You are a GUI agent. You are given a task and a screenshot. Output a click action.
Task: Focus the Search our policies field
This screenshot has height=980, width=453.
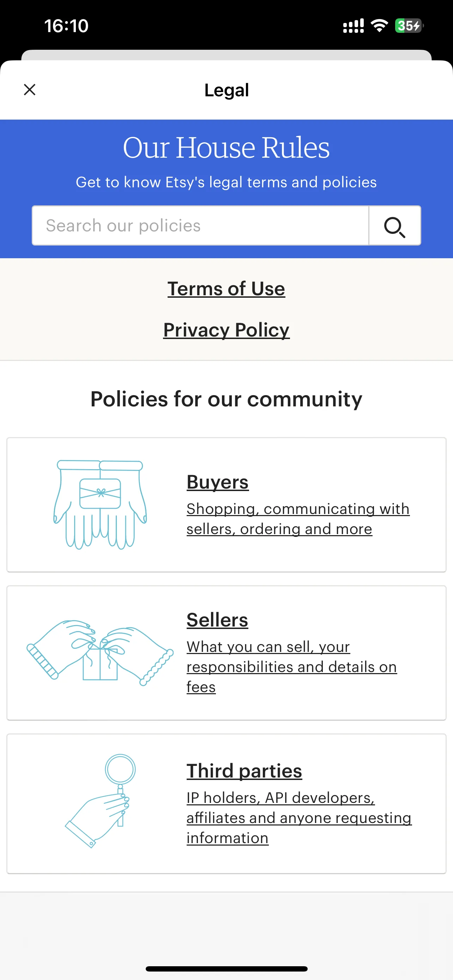pyautogui.click(x=200, y=226)
